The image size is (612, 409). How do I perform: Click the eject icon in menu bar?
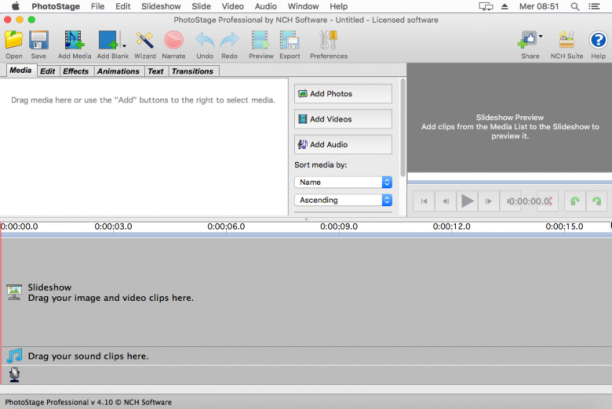505,6
